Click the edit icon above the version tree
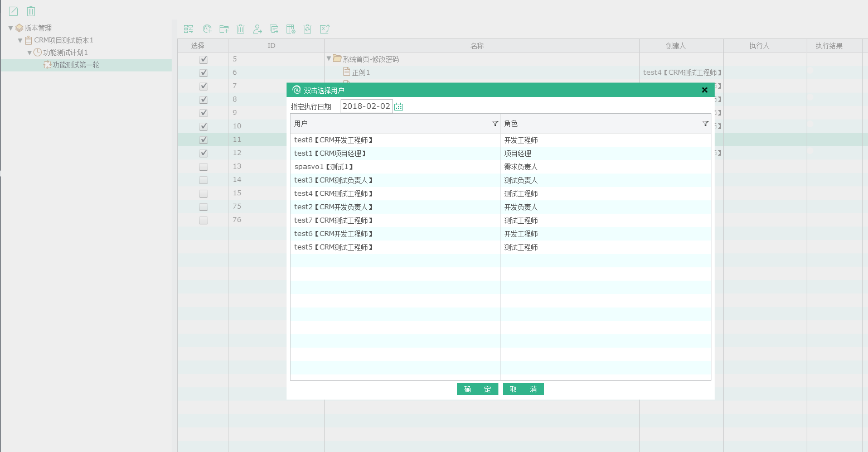Screen dimensions: 868x452 pos(13,11)
